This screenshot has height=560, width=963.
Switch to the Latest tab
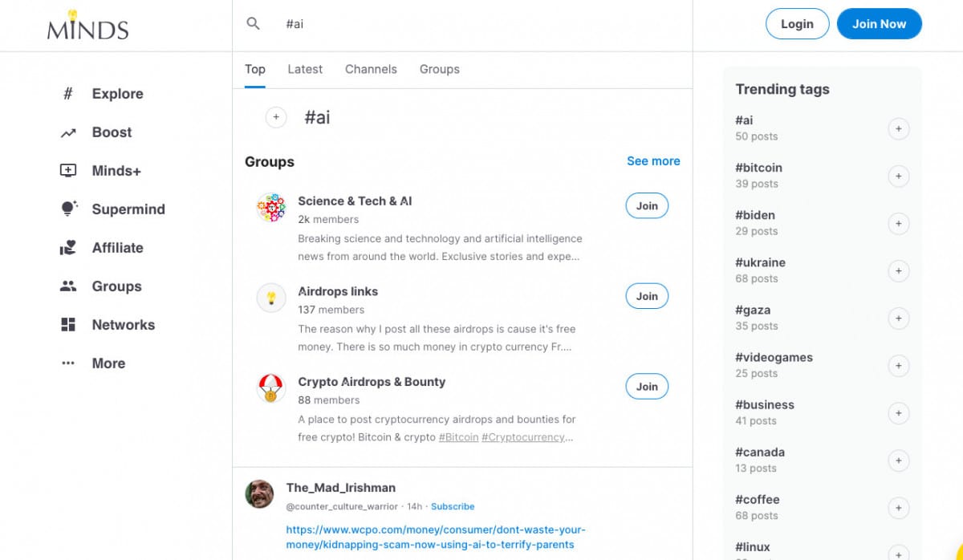click(x=305, y=69)
